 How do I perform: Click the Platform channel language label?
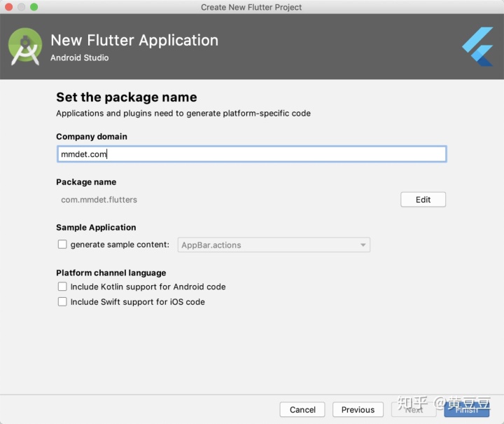(x=111, y=273)
